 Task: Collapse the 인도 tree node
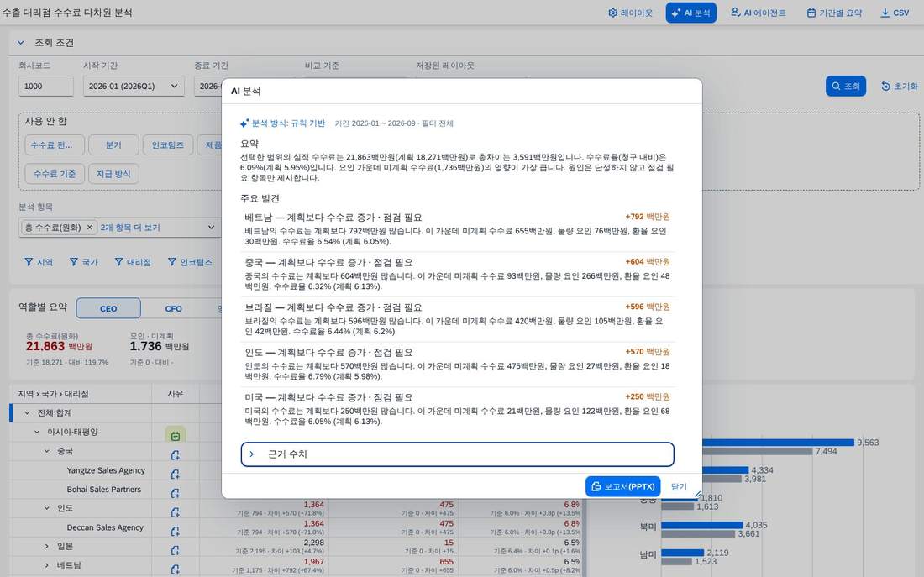point(46,508)
